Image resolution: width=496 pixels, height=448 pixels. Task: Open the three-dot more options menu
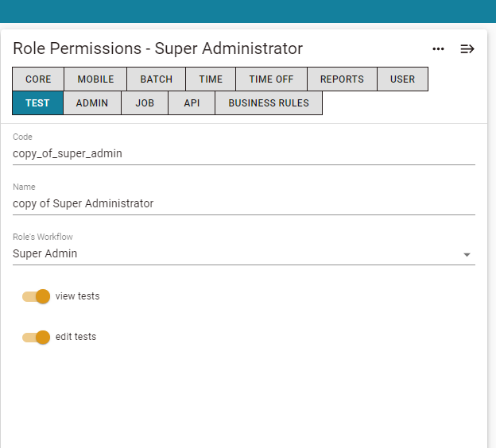coord(438,49)
